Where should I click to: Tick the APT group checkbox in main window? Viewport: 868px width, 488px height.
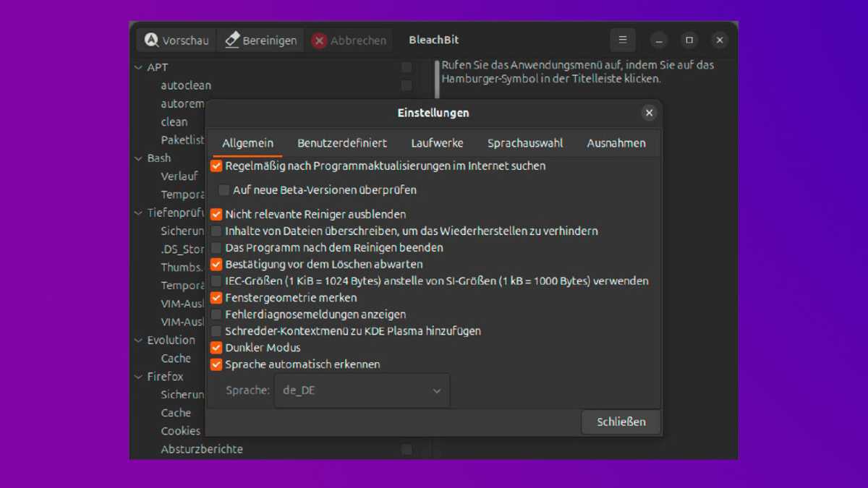coord(407,67)
